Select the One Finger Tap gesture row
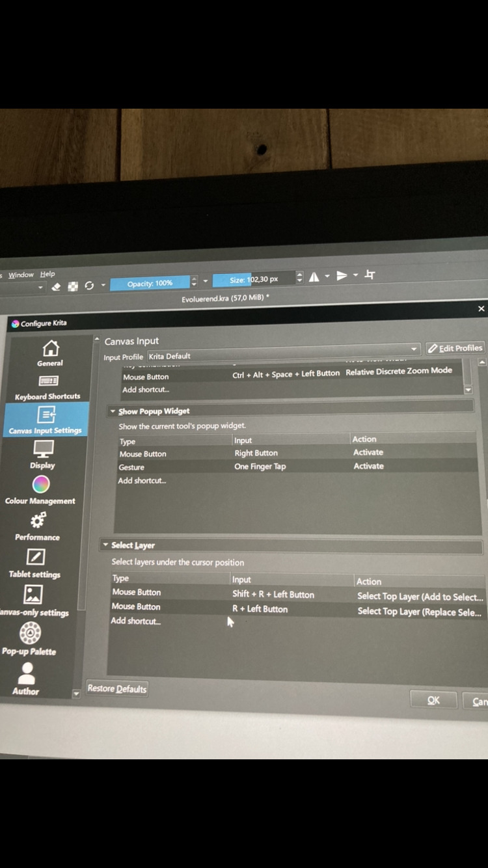The width and height of the screenshot is (488, 868). [296, 467]
